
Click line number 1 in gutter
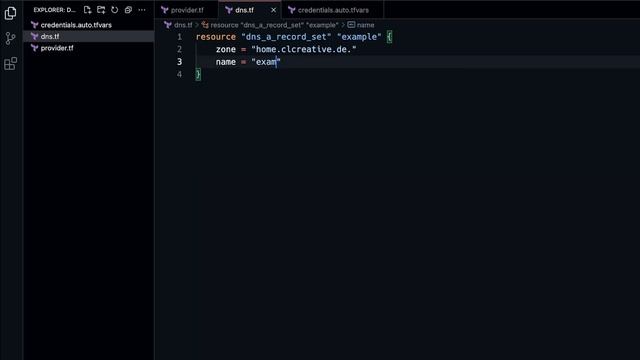pos(179,37)
